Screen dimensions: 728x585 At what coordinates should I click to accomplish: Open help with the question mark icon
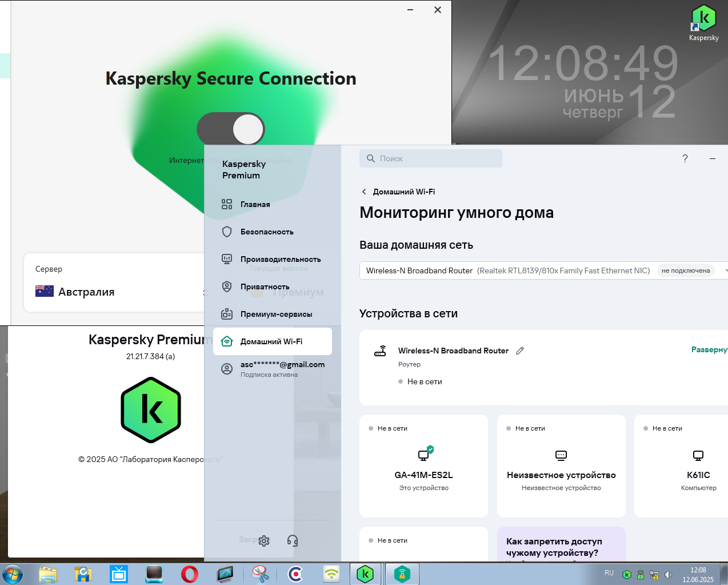(685, 158)
